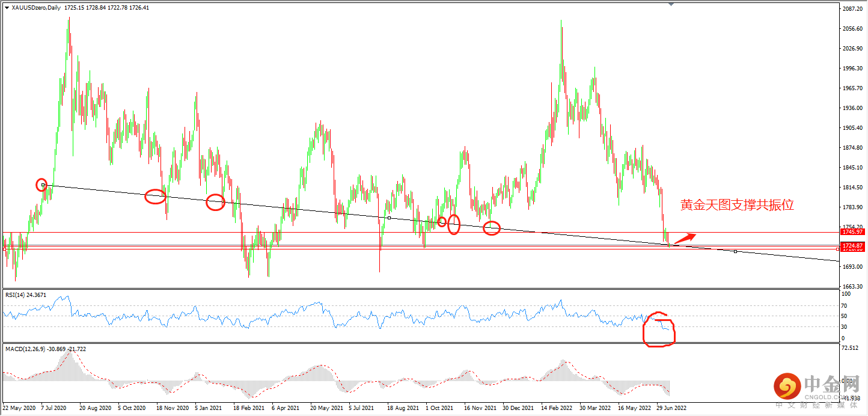Select the red arrow drawing near the trendline

pos(685,238)
